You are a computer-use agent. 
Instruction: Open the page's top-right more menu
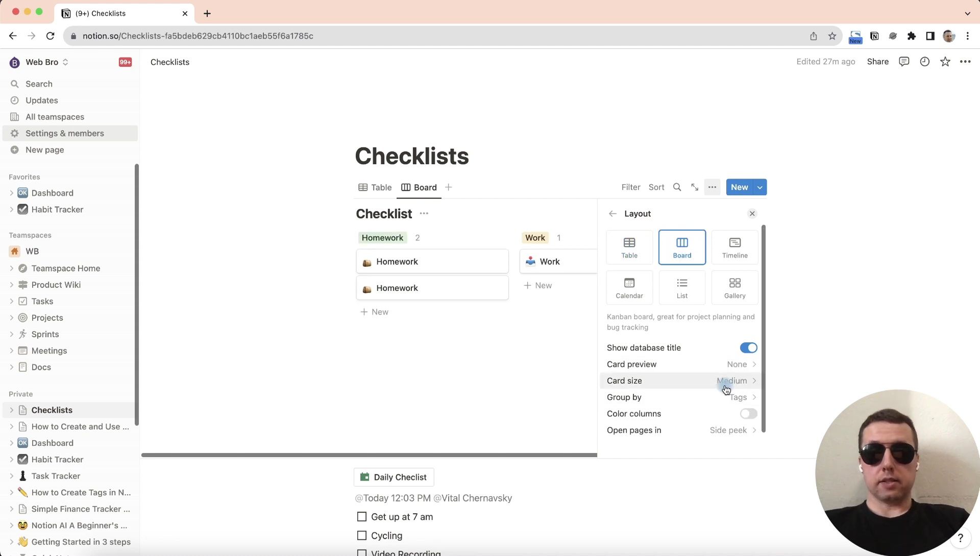[x=965, y=62]
